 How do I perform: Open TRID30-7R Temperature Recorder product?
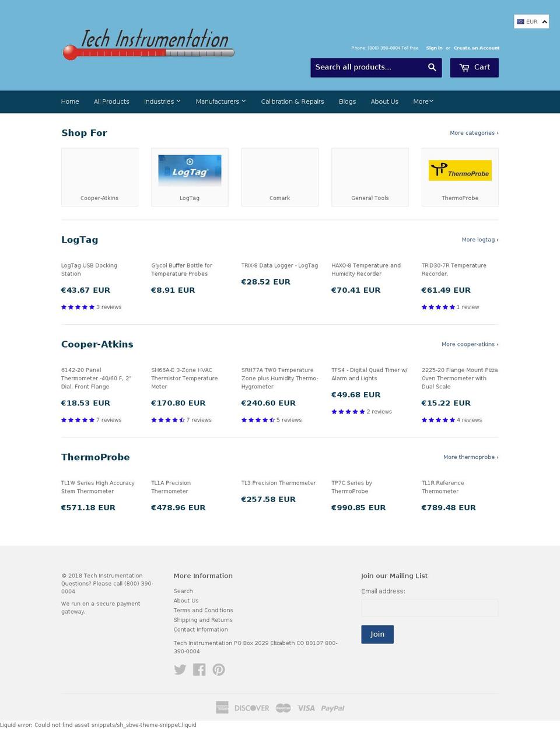[454, 269]
